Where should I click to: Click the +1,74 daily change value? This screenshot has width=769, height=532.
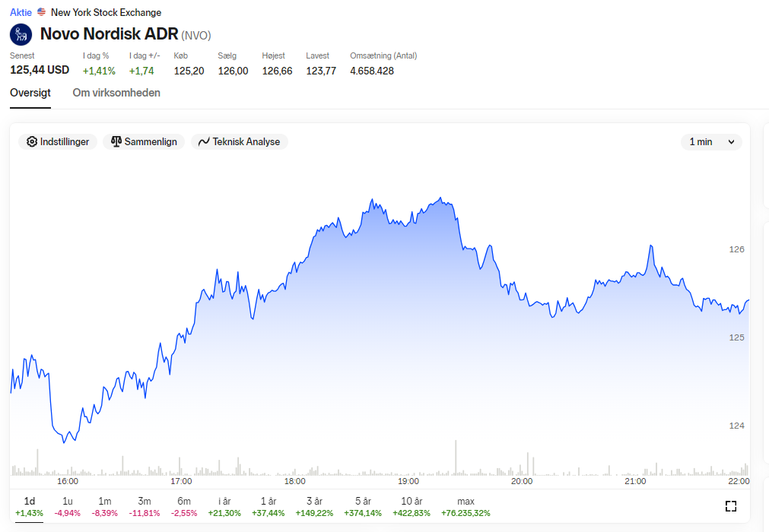tap(141, 71)
